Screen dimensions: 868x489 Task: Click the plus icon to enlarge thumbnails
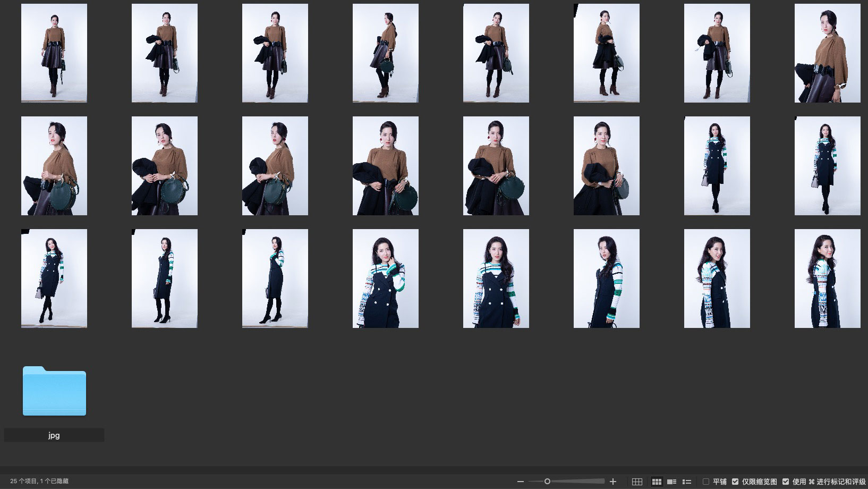click(613, 482)
